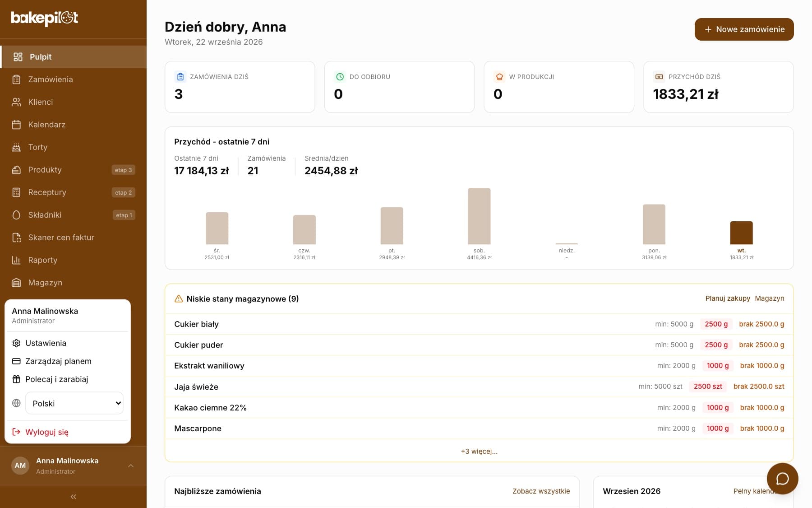
Task: Click the Kakao ciemne 22% row
Action: (479, 408)
